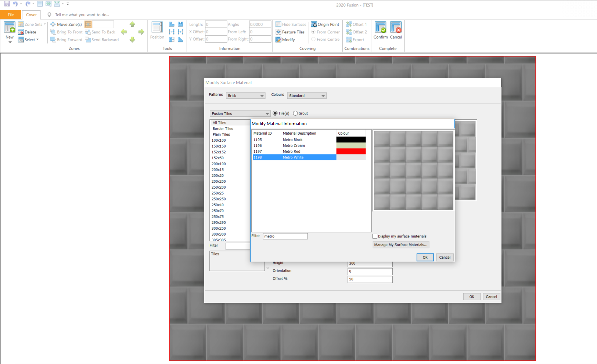Viewport: 597px width, 364px height.
Task: Click OK in Modify Material Information
Action: (425, 257)
